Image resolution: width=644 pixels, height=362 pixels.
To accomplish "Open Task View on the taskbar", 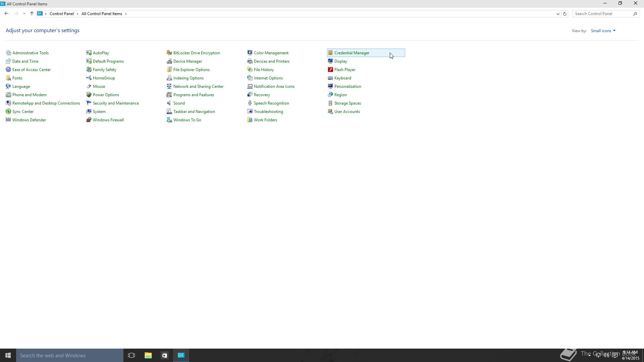I will (131, 355).
